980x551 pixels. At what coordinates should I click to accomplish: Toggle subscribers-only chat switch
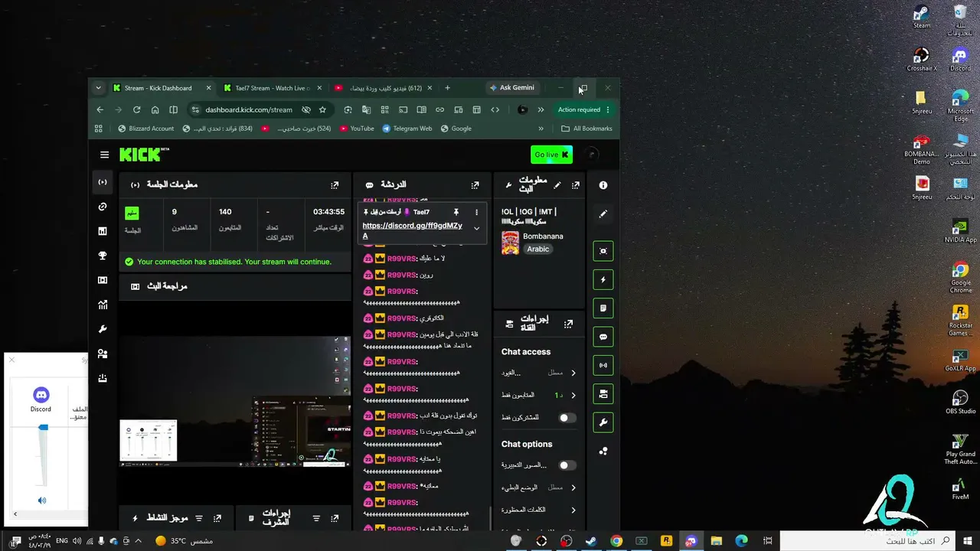tap(567, 418)
